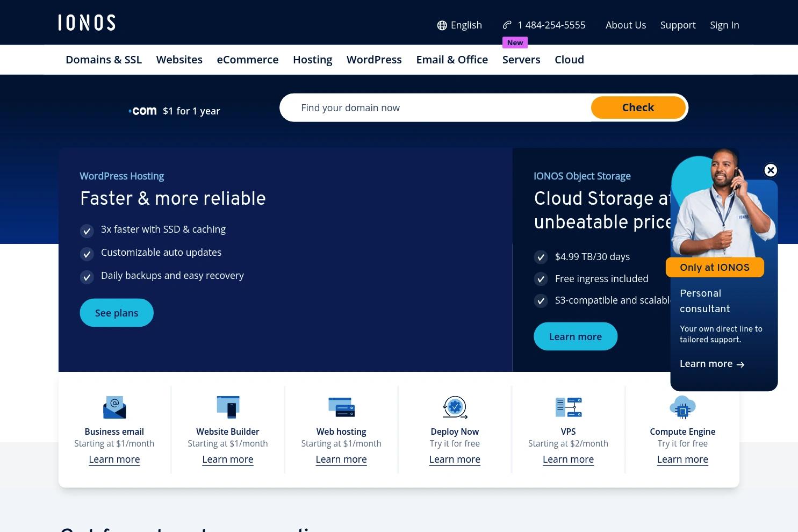Click the Free ingress included text
This screenshot has width=798, height=532.
[x=602, y=279]
